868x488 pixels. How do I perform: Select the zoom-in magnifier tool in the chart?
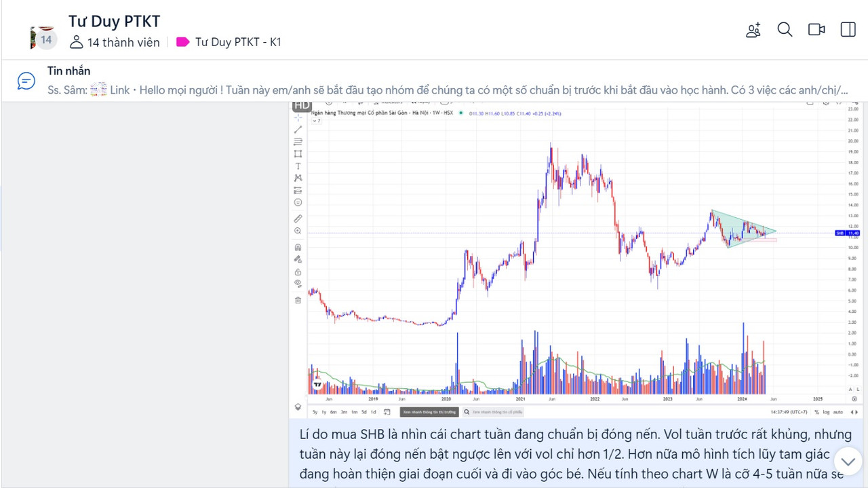298,231
